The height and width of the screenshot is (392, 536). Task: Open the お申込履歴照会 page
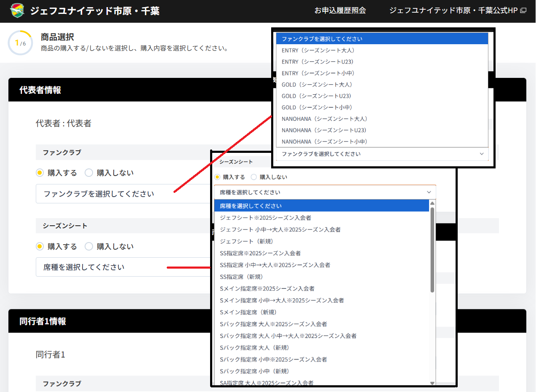[x=340, y=11]
